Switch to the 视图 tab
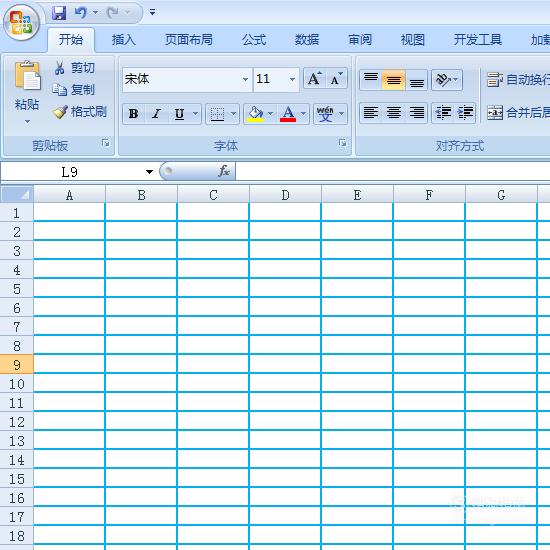550x550 pixels. click(412, 39)
